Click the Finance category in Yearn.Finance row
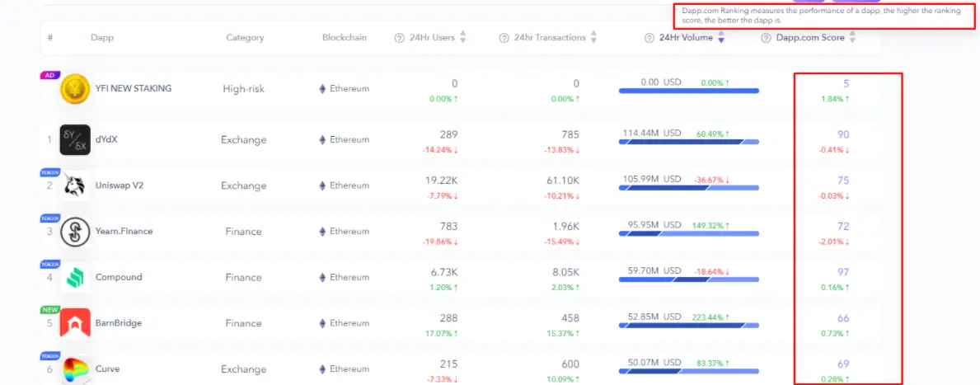 (x=244, y=232)
